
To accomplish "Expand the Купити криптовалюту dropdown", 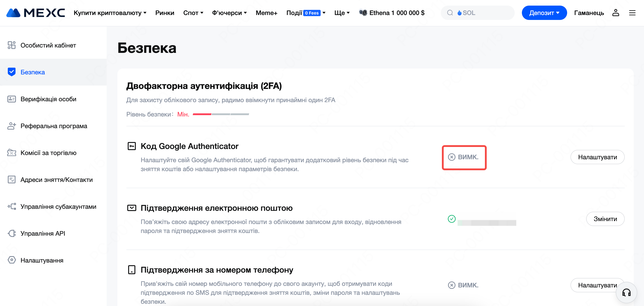I will 110,13.
